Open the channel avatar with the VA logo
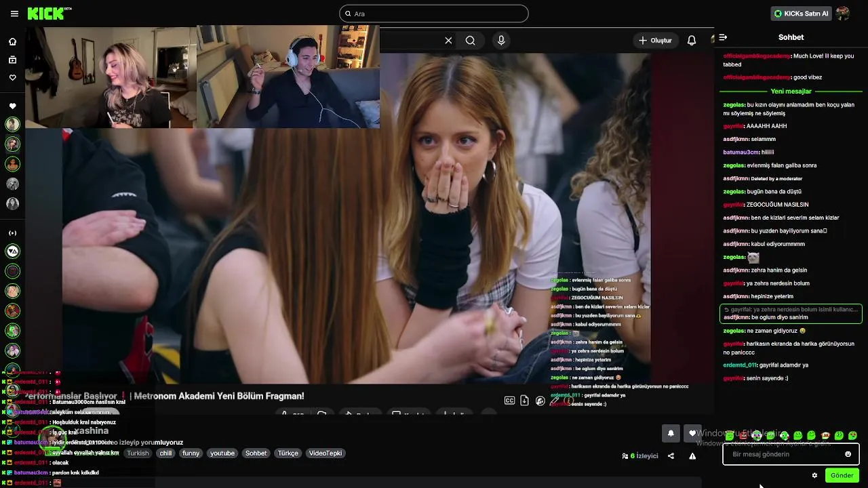Viewport: 868px width, 488px height. click(12, 251)
